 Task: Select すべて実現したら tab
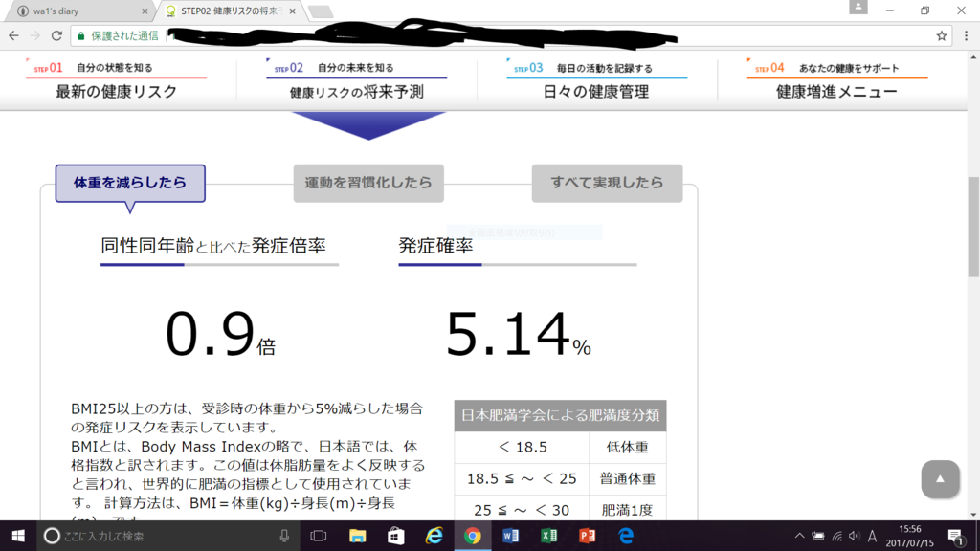pos(607,183)
